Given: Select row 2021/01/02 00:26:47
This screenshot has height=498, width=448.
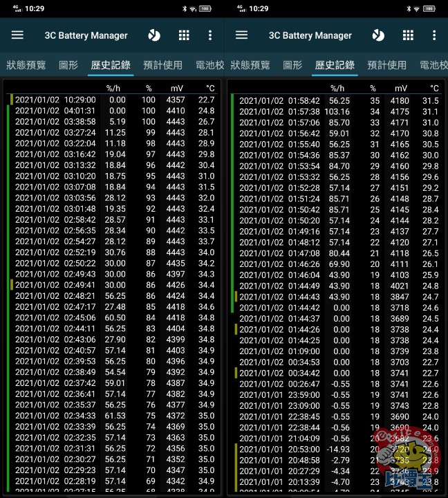Looking at the screenshot, I should pos(337,384).
